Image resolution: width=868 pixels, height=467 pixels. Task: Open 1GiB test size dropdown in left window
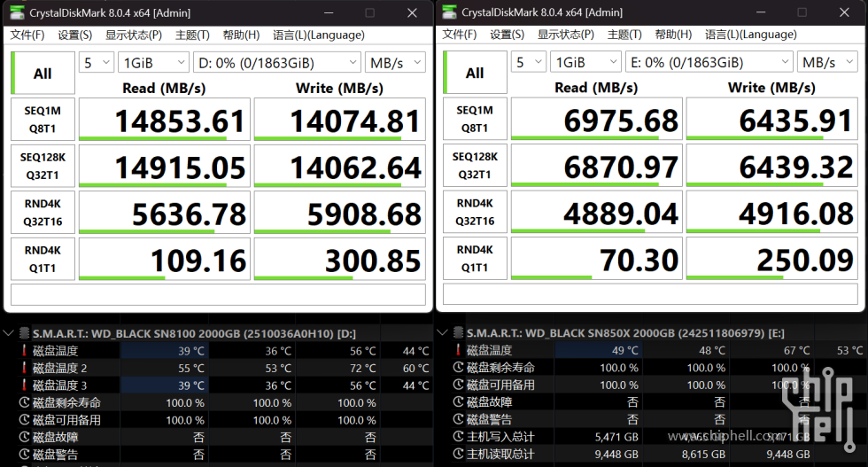pos(153,63)
